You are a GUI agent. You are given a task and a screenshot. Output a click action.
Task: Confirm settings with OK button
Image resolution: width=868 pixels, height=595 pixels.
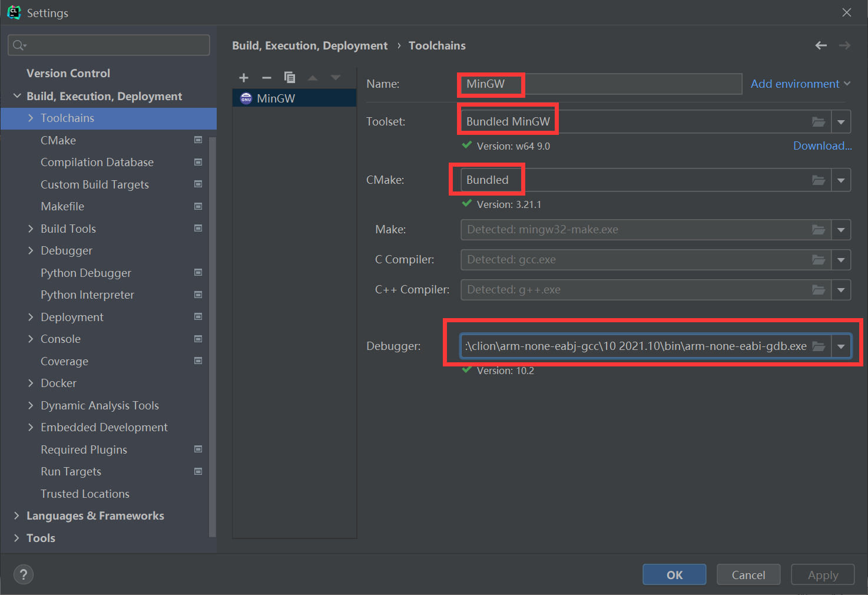pyautogui.click(x=674, y=575)
